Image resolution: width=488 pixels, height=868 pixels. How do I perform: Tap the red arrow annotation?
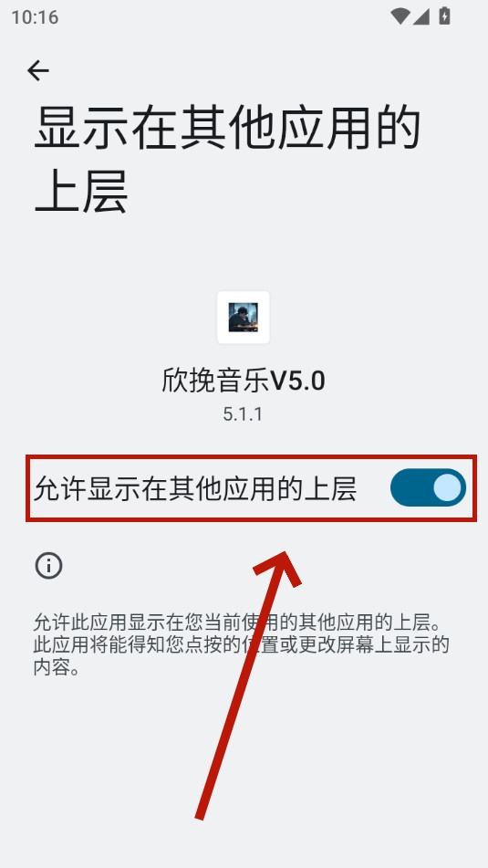point(248,685)
